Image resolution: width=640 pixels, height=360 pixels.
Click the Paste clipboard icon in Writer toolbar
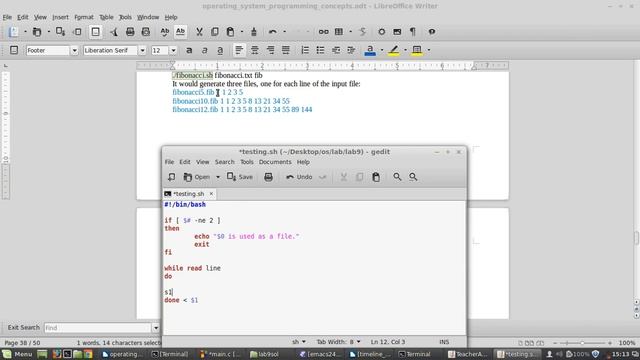pyautogui.click(x=231, y=31)
